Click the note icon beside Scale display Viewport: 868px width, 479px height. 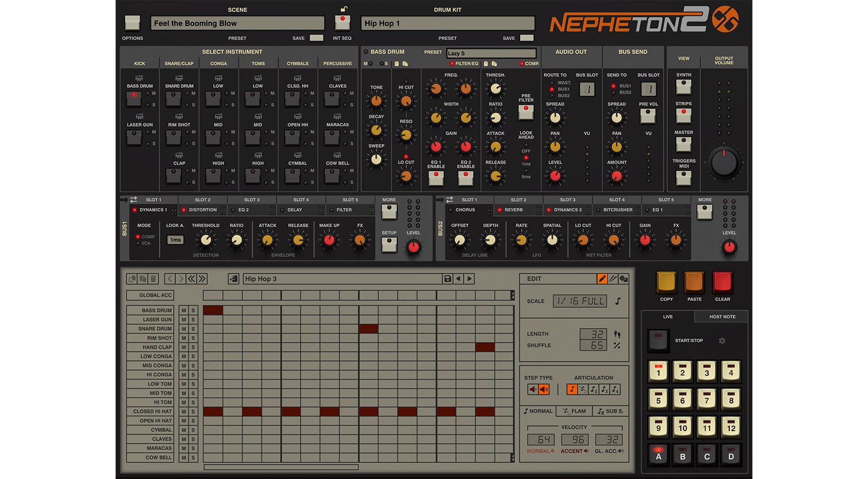click(618, 301)
